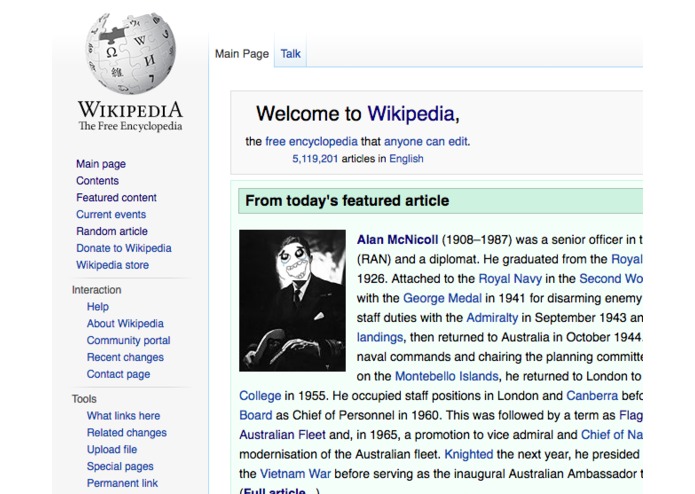Click the Upload file link
Screen dimensions: 695x494
coord(112,449)
